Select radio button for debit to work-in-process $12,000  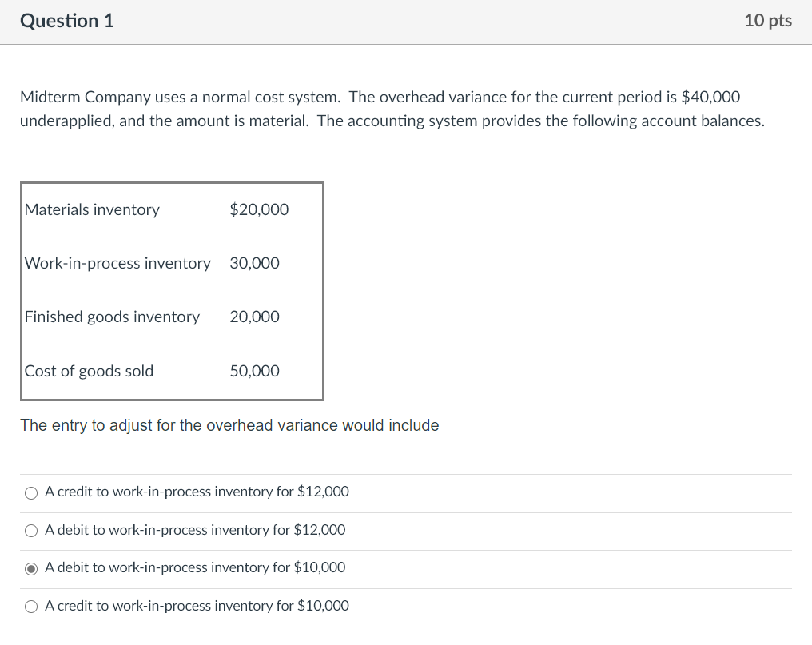(30, 530)
